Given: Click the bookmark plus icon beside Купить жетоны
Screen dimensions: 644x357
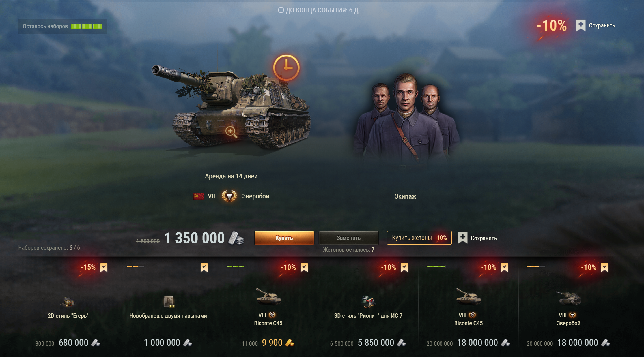Looking at the screenshot, I should coord(462,238).
